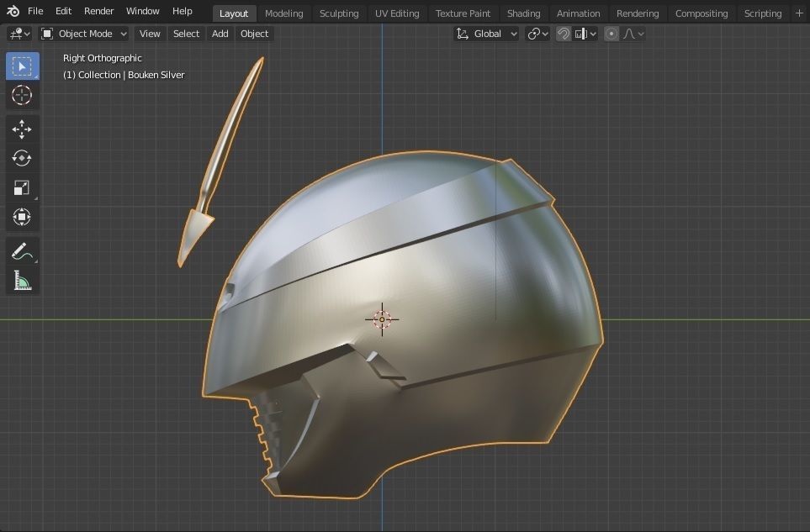Open the editor type selector

[x=20, y=34]
